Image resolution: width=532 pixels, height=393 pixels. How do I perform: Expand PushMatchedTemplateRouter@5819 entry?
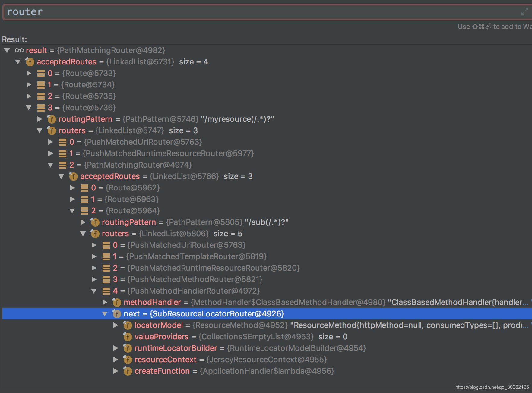pyautogui.click(x=94, y=256)
